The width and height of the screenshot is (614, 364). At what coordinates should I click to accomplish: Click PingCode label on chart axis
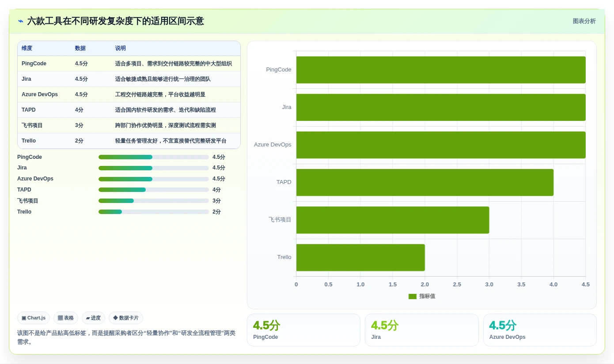pyautogui.click(x=279, y=70)
